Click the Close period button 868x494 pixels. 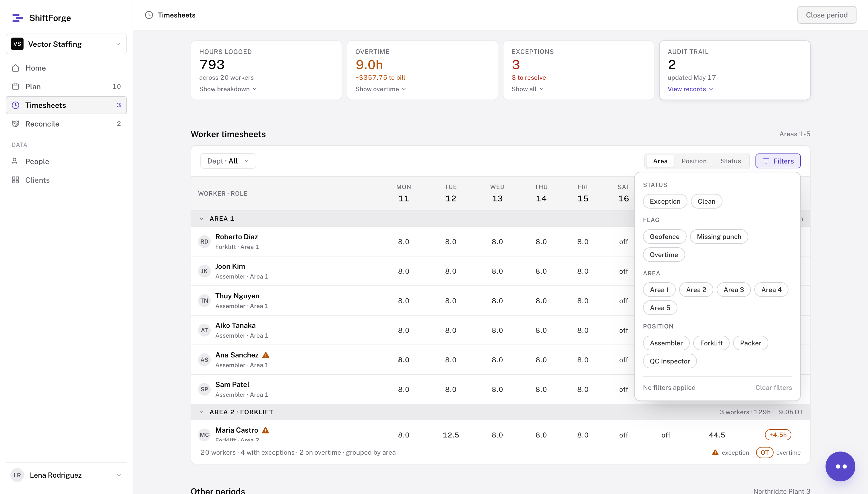(x=826, y=15)
